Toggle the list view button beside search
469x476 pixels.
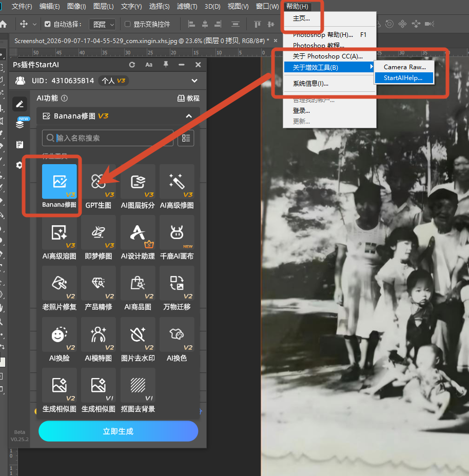click(x=186, y=138)
